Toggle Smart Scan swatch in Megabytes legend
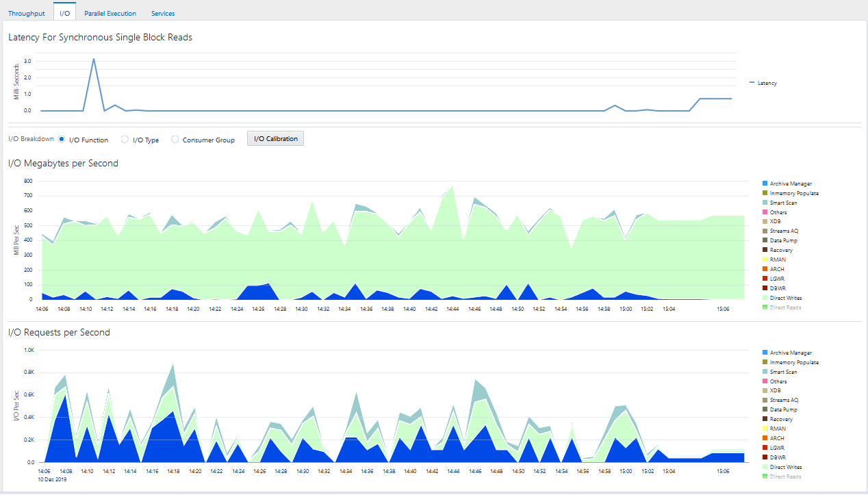This screenshot has height=495, width=868. point(765,203)
